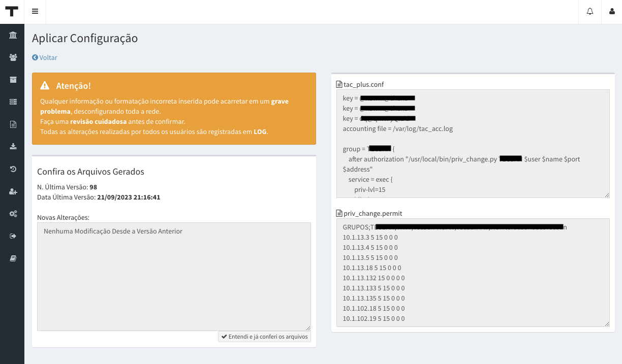Viewport: 622px width, 364px height.
Task: Click 'Entendi e já conferi os arquivos' button
Action: click(x=264, y=337)
